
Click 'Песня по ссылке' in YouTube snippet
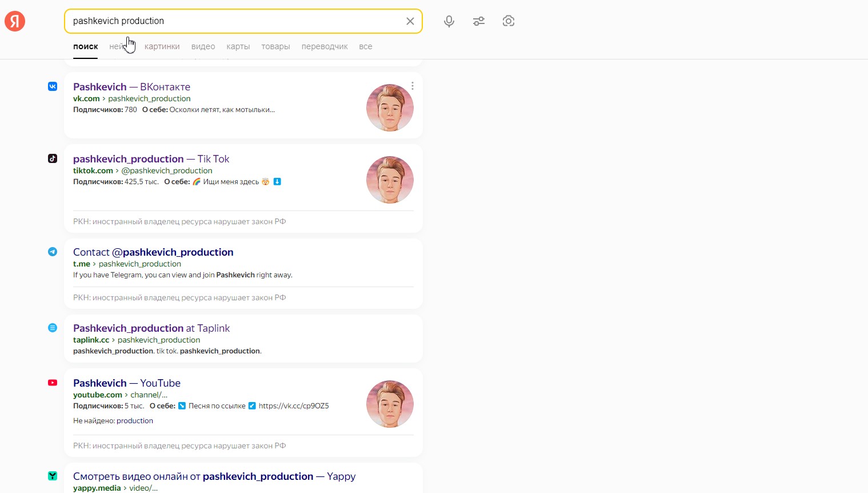[x=217, y=406]
